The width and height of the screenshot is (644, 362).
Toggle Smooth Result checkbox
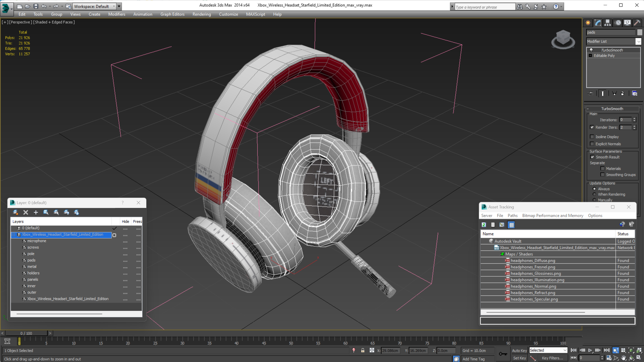(x=592, y=157)
